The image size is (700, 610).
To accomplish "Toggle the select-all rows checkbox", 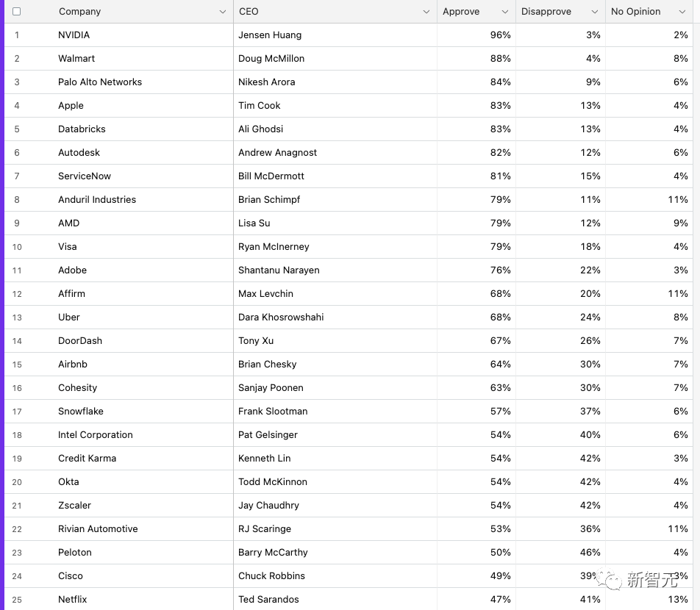I will pyautogui.click(x=17, y=12).
